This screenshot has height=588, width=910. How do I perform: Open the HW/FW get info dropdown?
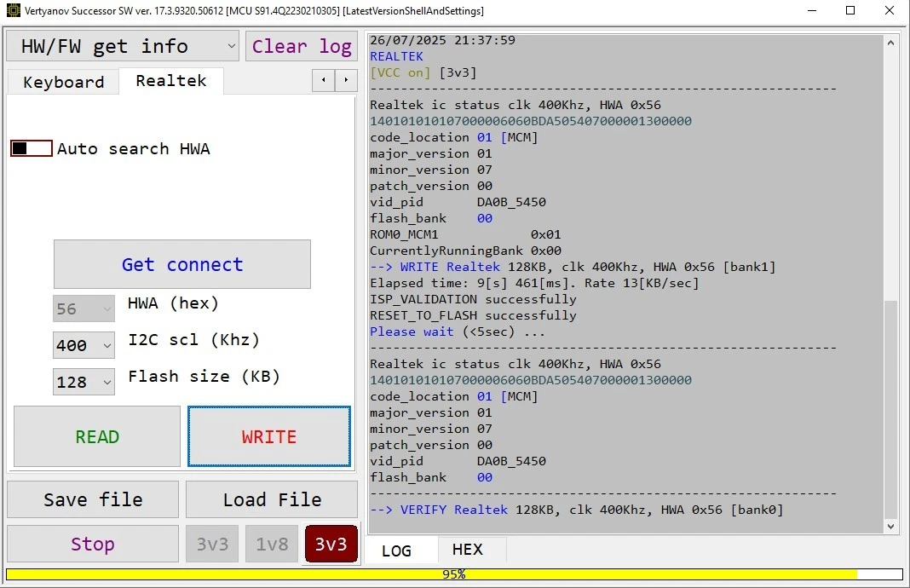point(123,46)
